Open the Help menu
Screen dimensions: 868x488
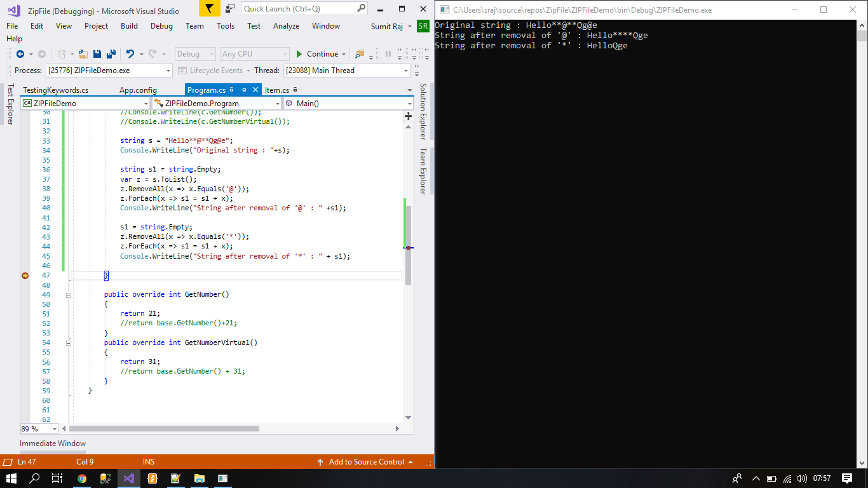coord(14,39)
